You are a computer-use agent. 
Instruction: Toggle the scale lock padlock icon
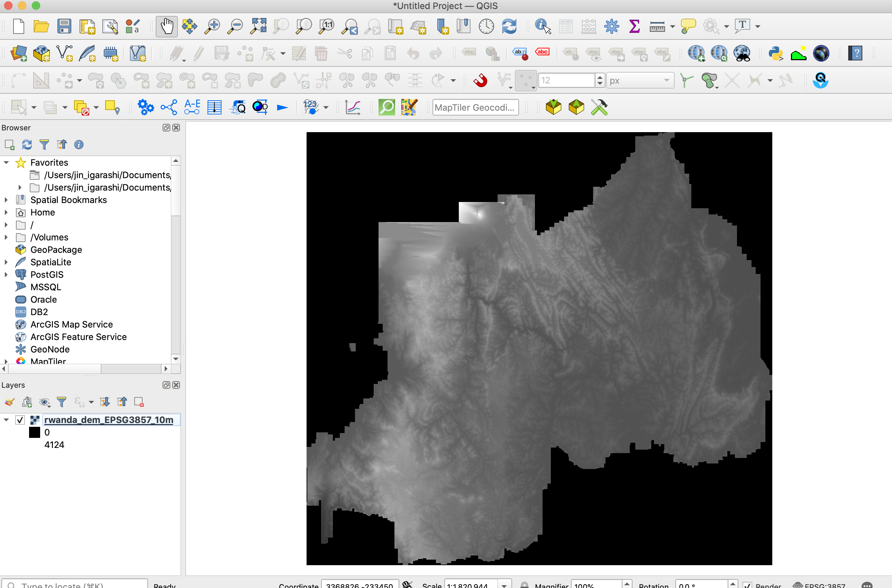(x=525, y=585)
